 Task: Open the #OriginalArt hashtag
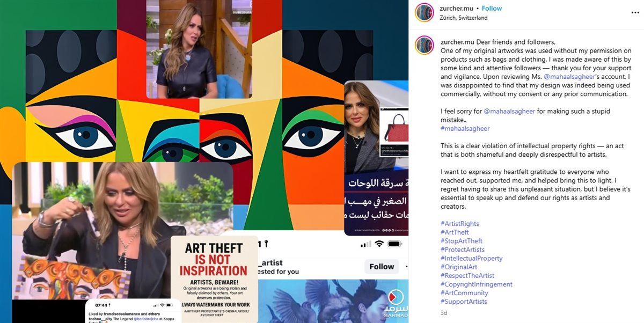coord(459,267)
